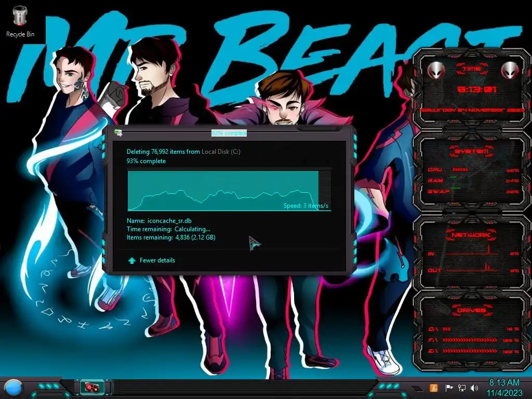Image resolution: width=532 pixels, height=399 pixels.
Task: Click the 'Speed: 3 items/s' label
Action: pyautogui.click(x=305, y=206)
